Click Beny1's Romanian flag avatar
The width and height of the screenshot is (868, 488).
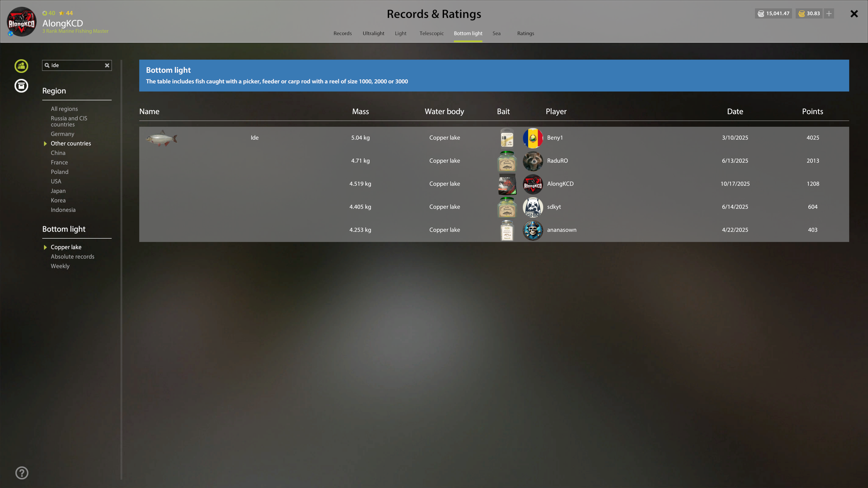532,138
